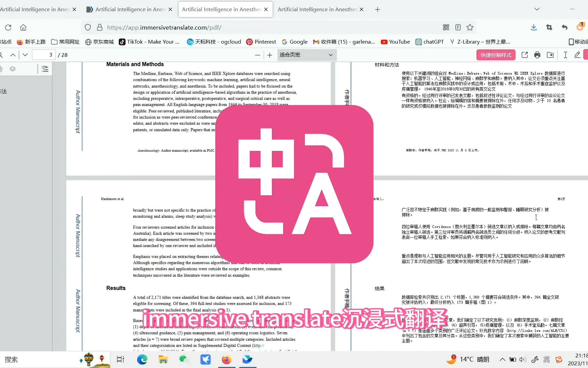The height and width of the screenshot is (368, 588).
Task: Open PDF in external window icon
Action: (525, 55)
